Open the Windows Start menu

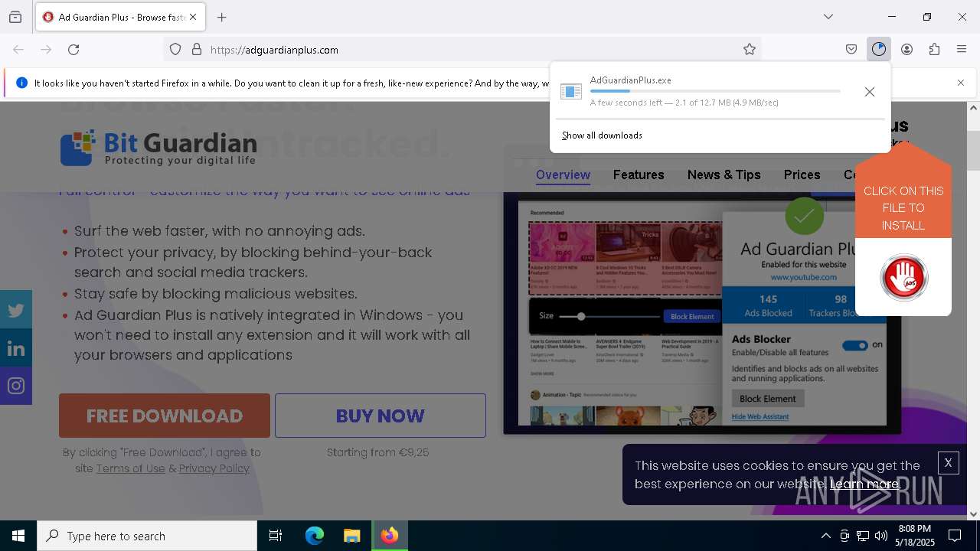click(x=18, y=536)
